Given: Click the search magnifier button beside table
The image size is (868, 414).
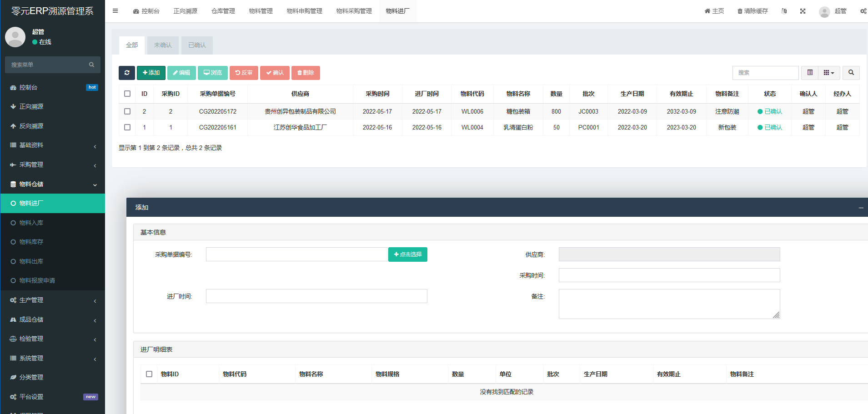Looking at the screenshot, I should click(x=851, y=73).
